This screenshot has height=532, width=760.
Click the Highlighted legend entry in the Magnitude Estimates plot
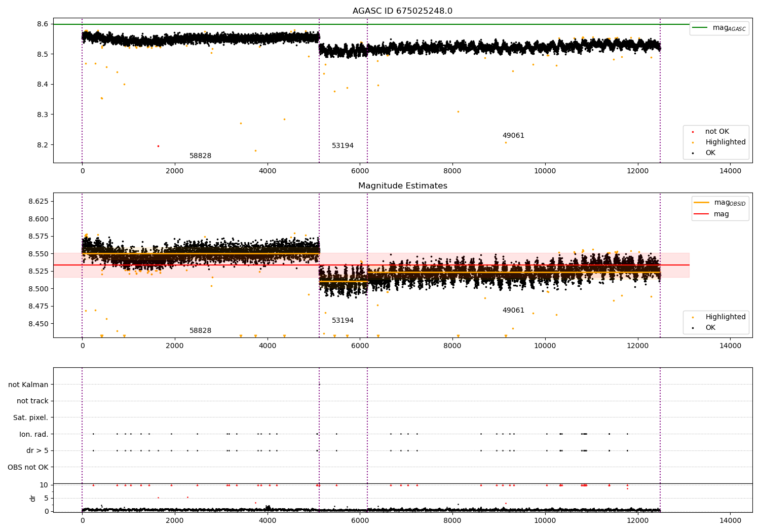pos(719,317)
